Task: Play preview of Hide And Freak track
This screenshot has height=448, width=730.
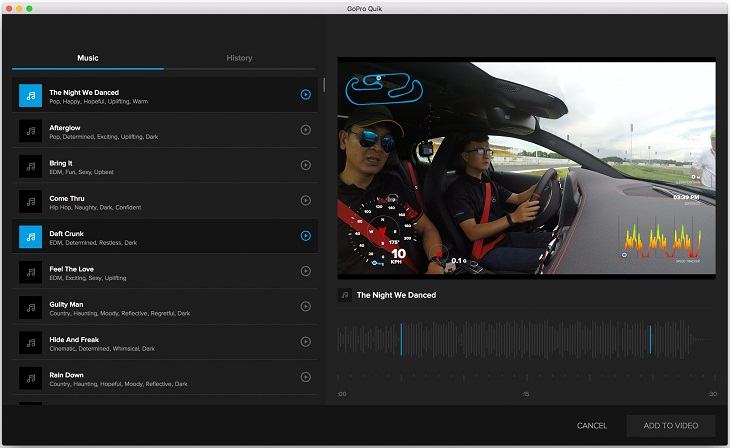Action: [305, 342]
